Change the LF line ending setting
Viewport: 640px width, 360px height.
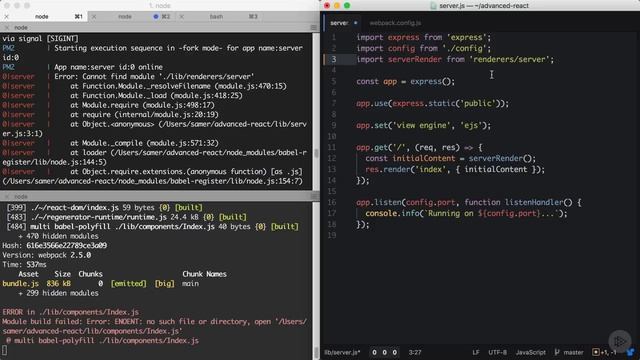point(476,352)
